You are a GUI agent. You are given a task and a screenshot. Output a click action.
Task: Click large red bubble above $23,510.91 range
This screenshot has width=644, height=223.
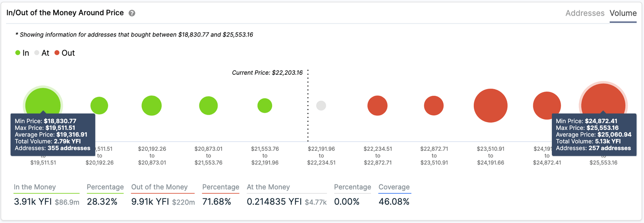point(491,106)
